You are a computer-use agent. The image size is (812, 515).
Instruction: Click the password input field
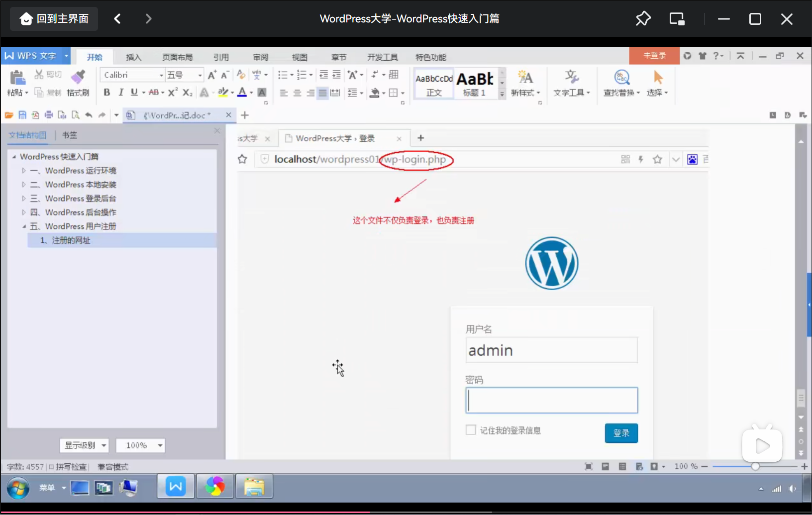pos(552,400)
